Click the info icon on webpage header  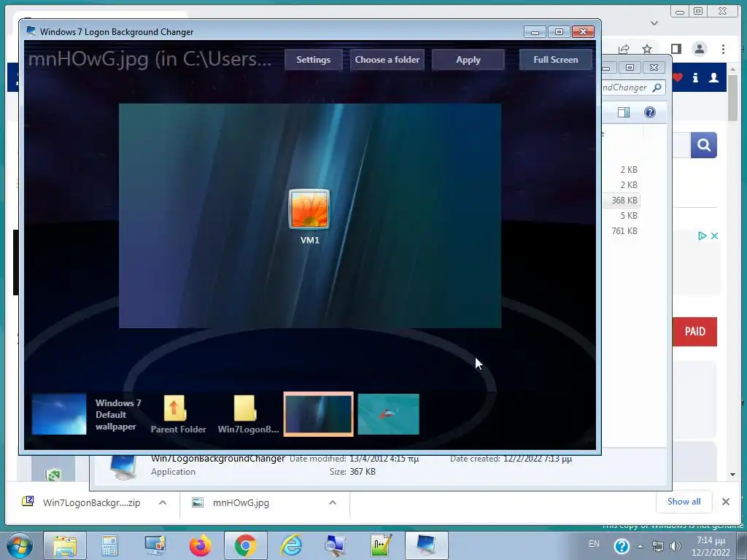tap(695, 77)
